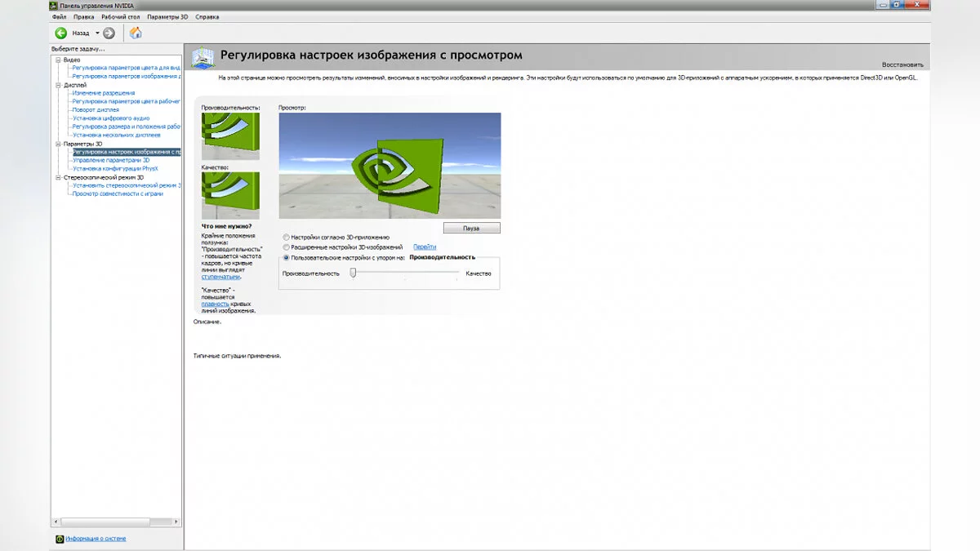Open the Рабочий стол menu
The width and height of the screenshot is (980, 551).
pyautogui.click(x=121, y=16)
